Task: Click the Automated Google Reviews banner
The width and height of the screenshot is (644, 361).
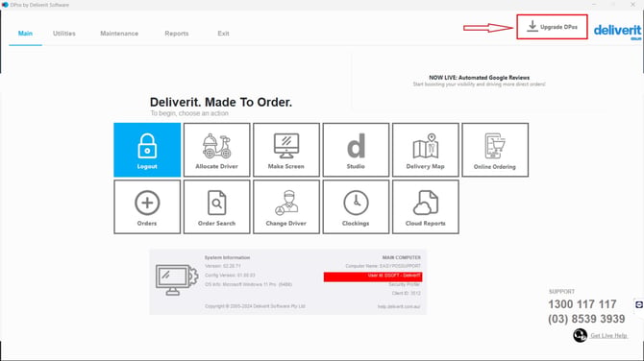Action: 480,81
